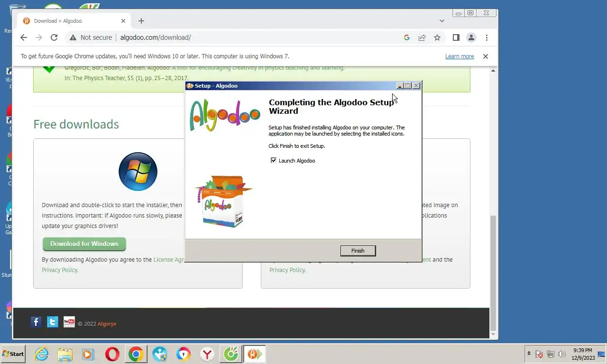Click the Not secure warning icon
This screenshot has width=607, height=364.
click(73, 37)
